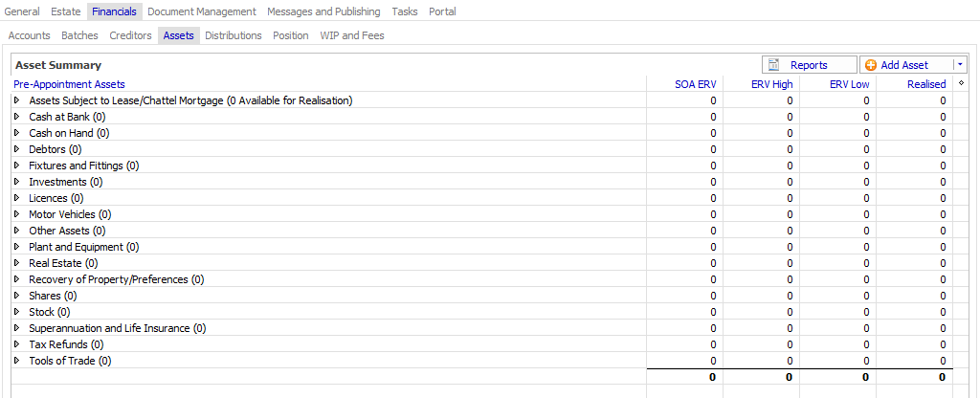This screenshot has height=398, width=980.
Task: Open the Estate tab
Action: 66,11
